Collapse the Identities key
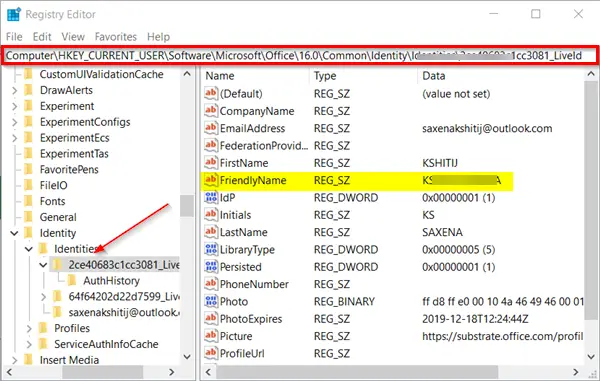The height and width of the screenshot is (381, 600). 29,249
